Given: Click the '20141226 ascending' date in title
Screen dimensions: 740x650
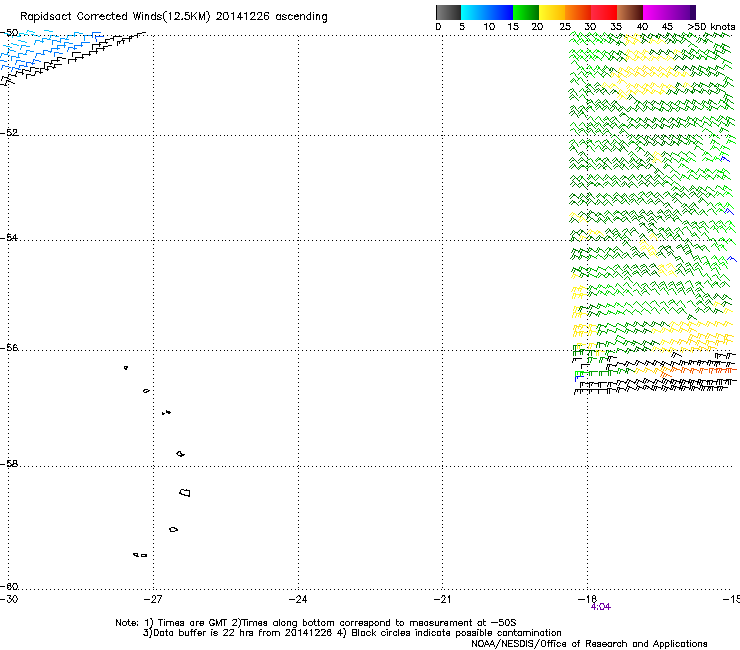Looking at the screenshot, I should [x=271, y=17].
